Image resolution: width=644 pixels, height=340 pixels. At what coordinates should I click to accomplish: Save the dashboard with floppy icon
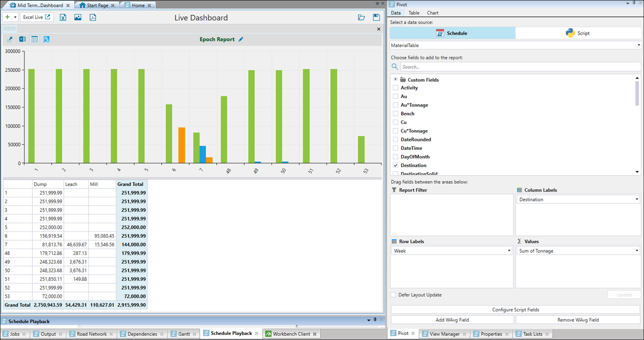[376, 18]
